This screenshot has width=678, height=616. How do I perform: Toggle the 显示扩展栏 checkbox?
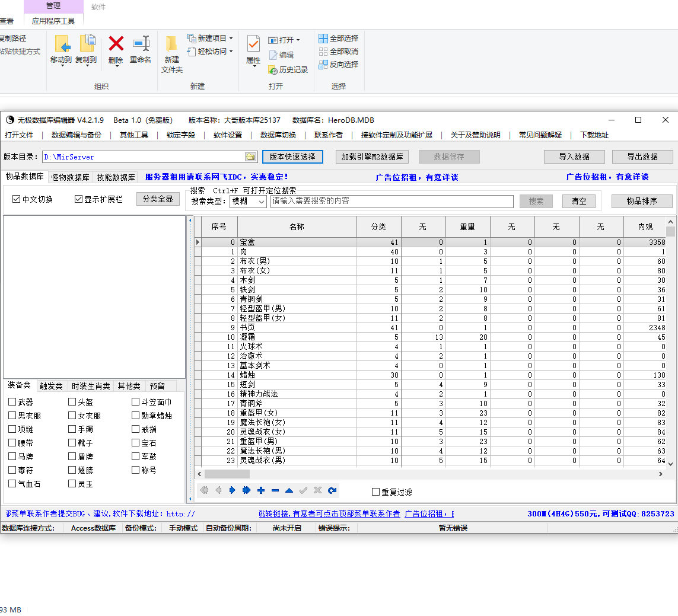coord(78,199)
